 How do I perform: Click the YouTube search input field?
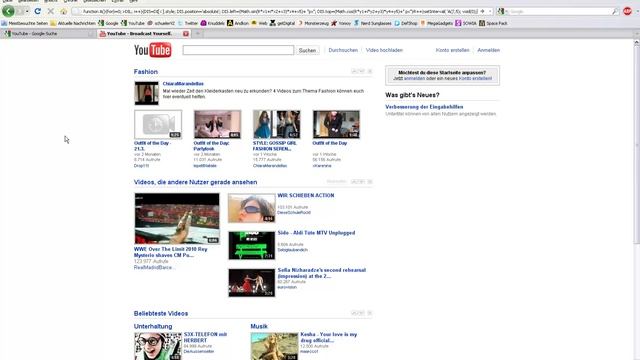[238, 50]
